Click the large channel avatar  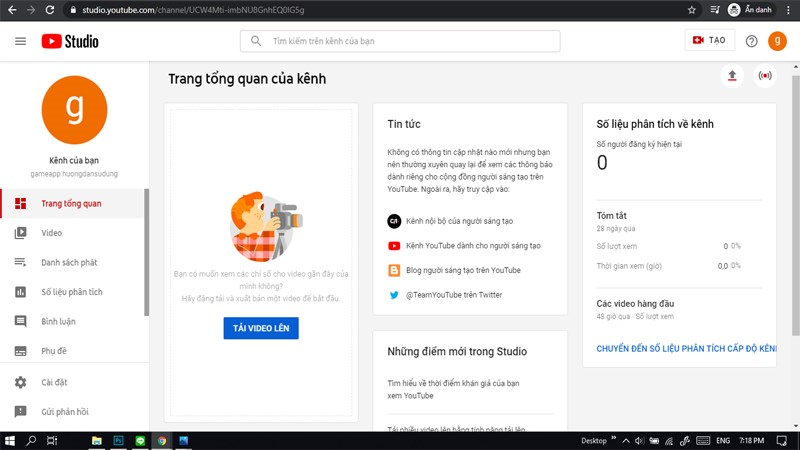point(74,110)
